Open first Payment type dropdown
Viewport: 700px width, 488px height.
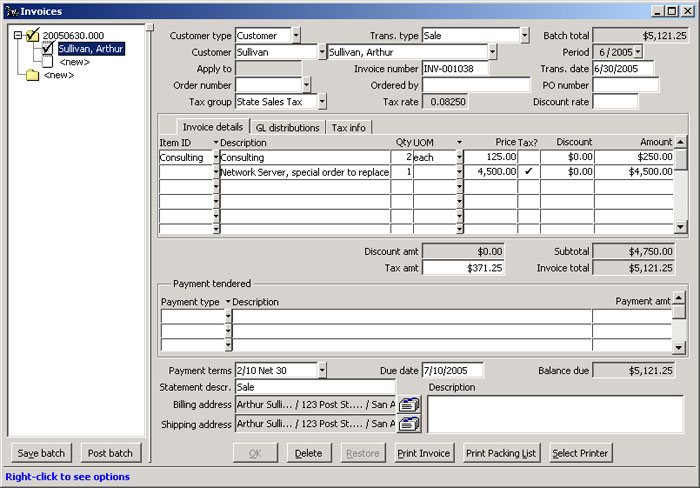228,317
